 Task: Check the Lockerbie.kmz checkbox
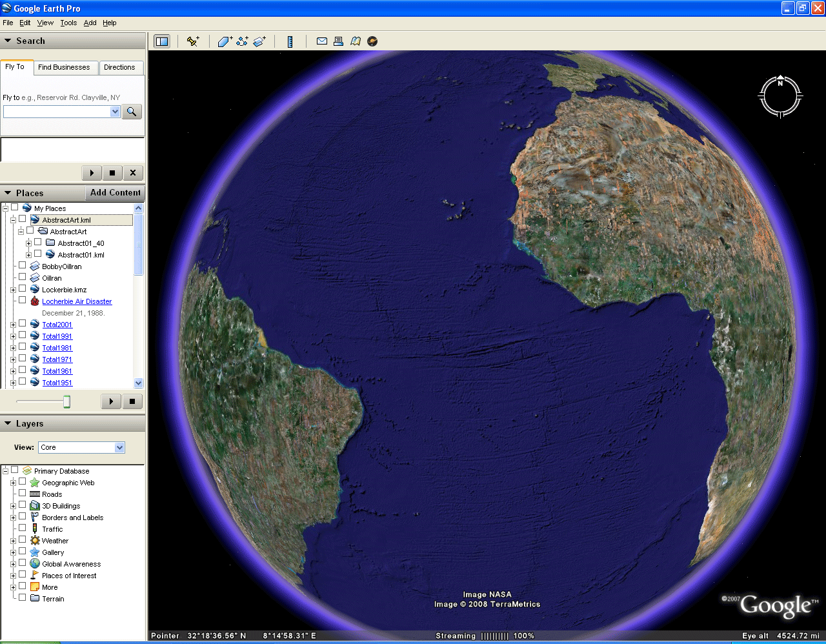(x=23, y=289)
